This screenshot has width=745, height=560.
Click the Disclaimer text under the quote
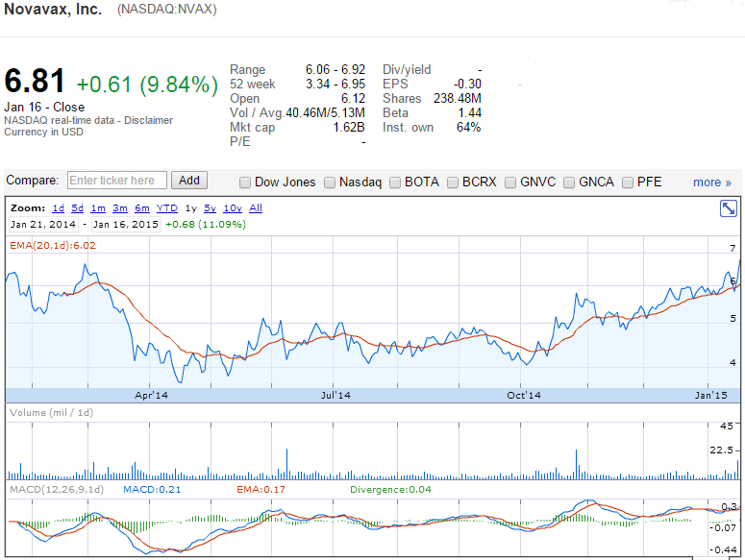148,120
